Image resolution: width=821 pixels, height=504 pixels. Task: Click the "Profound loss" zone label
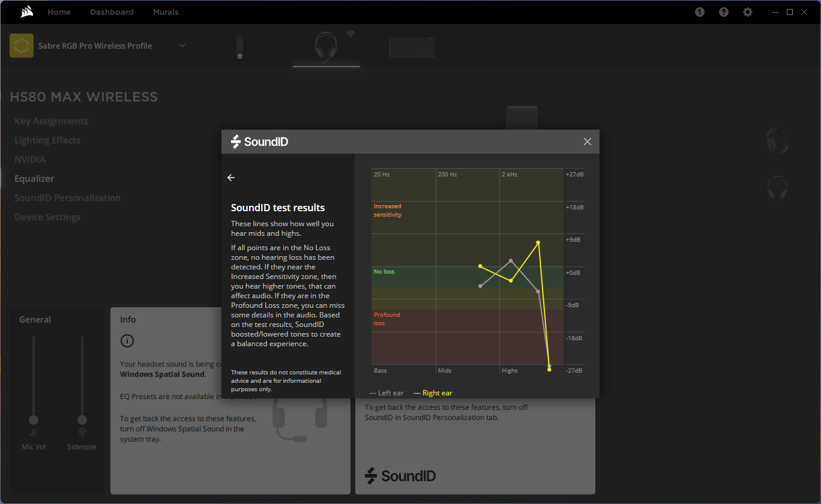pyautogui.click(x=387, y=319)
